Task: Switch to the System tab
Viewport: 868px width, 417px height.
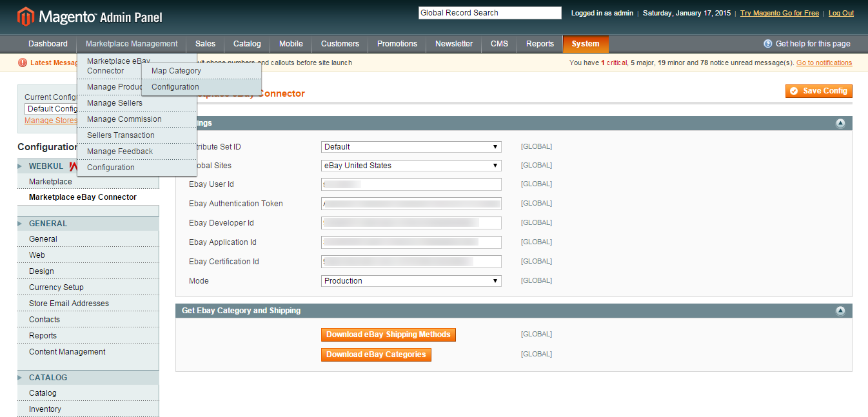Action: (x=585, y=44)
